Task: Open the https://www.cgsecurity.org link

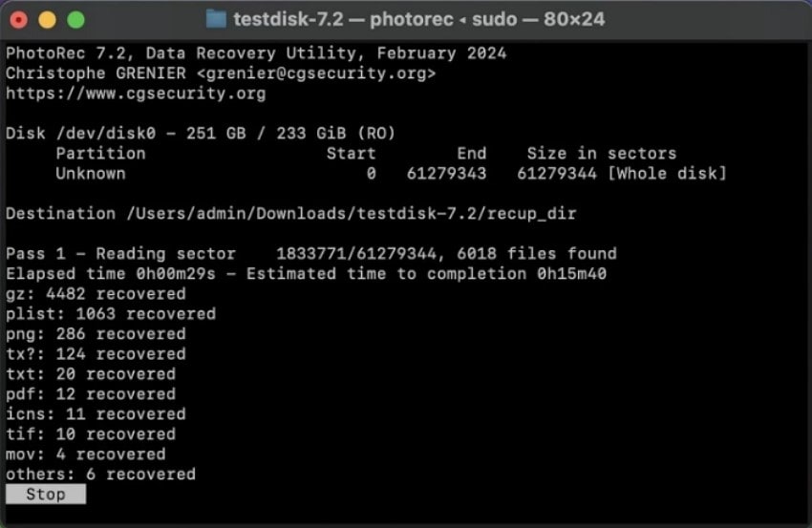Action: 136,94
